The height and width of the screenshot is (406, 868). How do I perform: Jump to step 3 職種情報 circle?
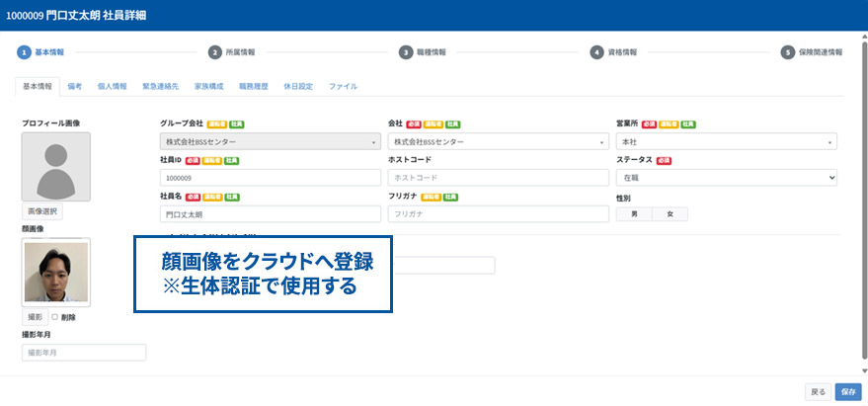pyautogui.click(x=405, y=52)
